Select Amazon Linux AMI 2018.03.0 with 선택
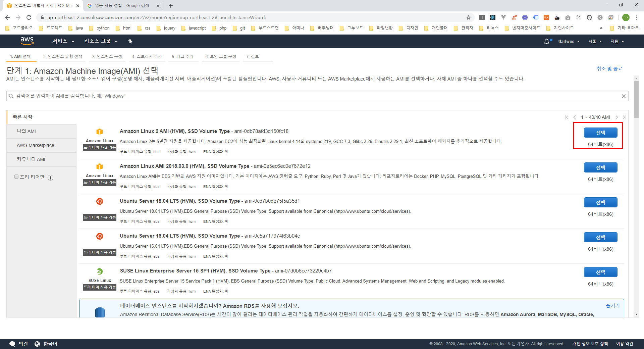This screenshot has height=349, width=644. tap(600, 167)
